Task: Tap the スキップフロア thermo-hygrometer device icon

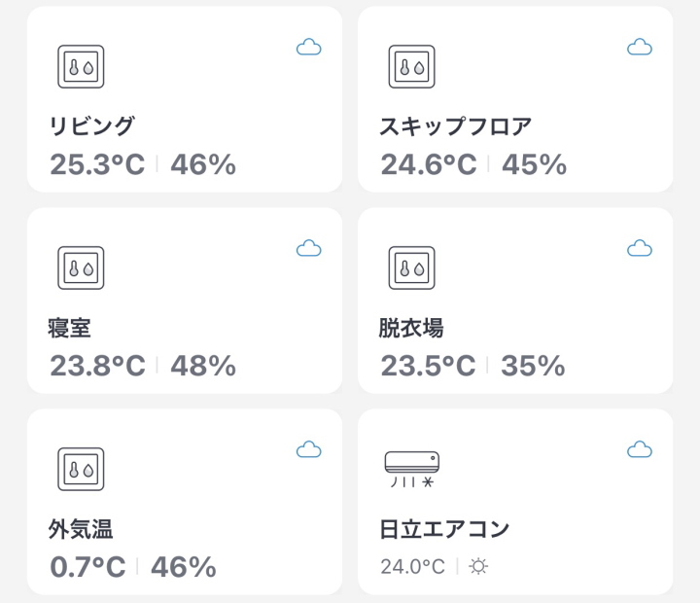Action: [x=411, y=66]
